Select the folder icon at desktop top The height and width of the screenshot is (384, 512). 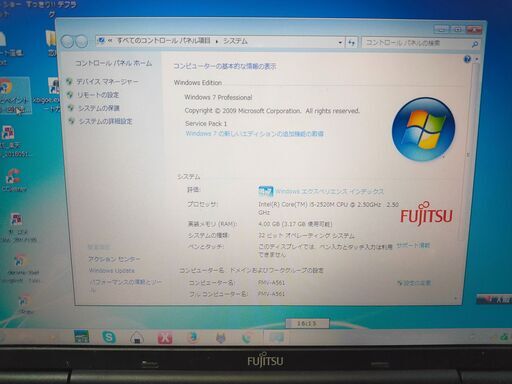point(51,42)
